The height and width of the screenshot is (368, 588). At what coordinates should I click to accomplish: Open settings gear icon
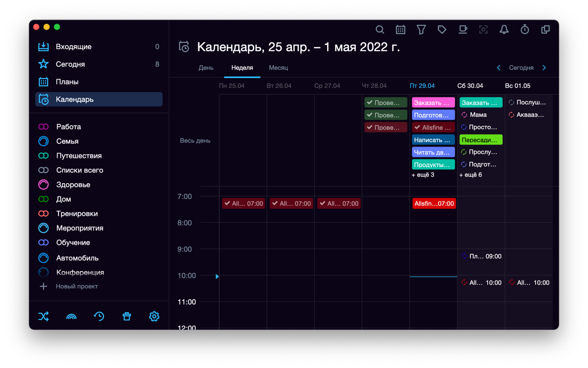pyautogui.click(x=154, y=317)
